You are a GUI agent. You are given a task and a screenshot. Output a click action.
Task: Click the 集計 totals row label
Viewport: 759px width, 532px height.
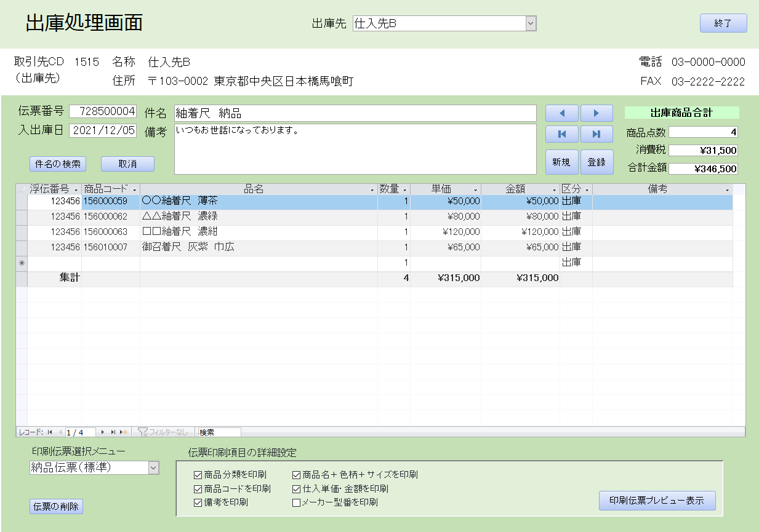click(x=69, y=278)
